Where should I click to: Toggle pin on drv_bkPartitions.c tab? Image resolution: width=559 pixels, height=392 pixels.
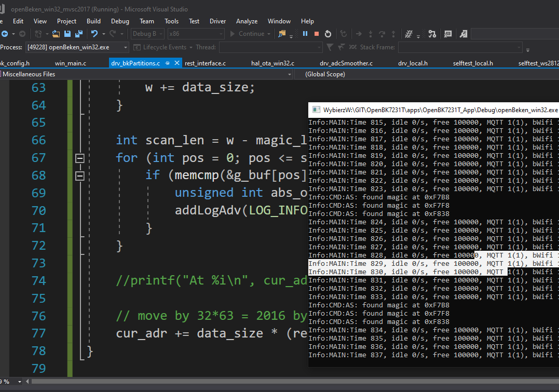pyautogui.click(x=168, y=63)
